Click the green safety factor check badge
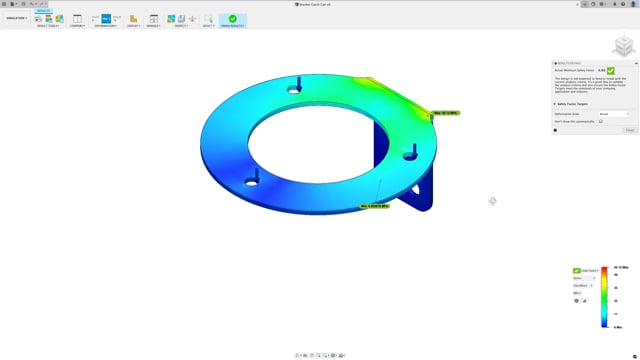Viewport: 640px width, 360px height. click(611, 71)
